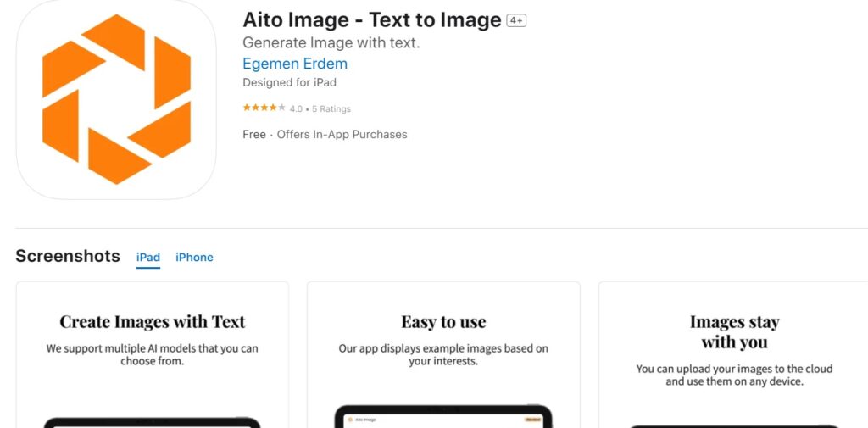Click the Designed for iPad text

tap(289, 82)
